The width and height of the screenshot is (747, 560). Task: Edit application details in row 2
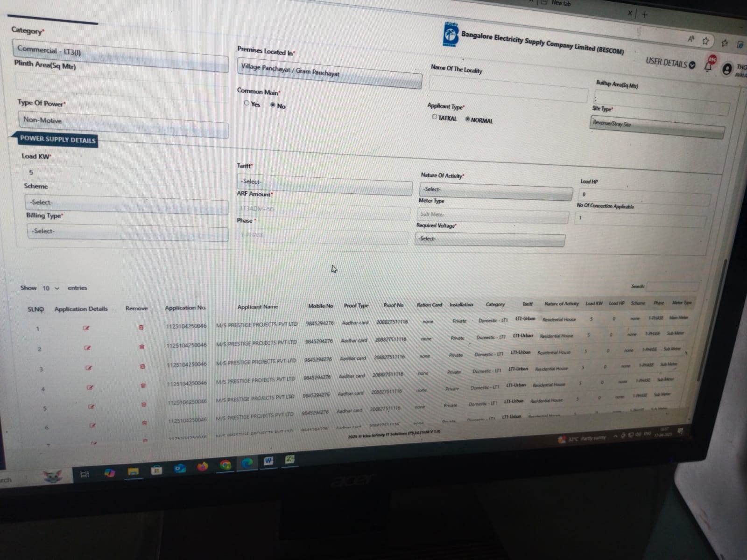[87, 348]
